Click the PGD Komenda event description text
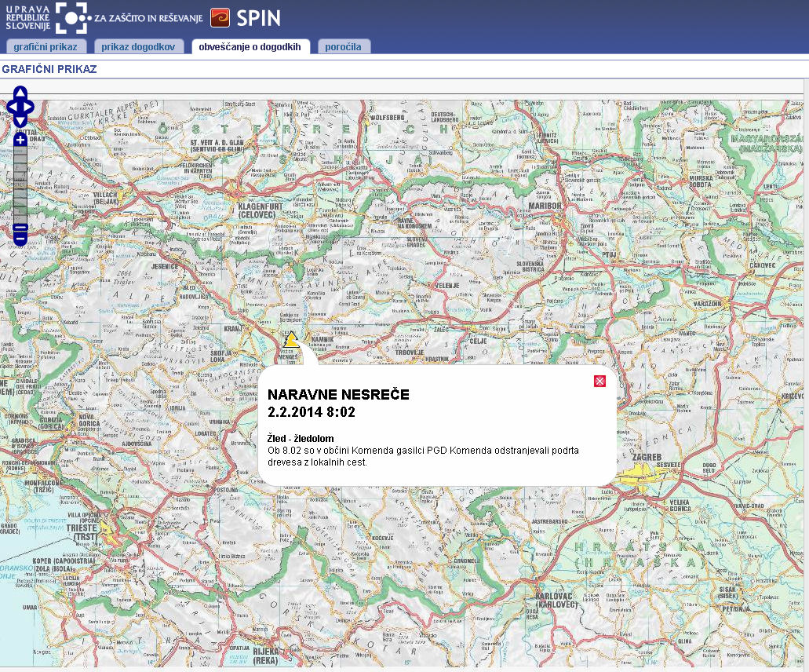The width and height of the screenshot is (809, 672). pos(423,456)
